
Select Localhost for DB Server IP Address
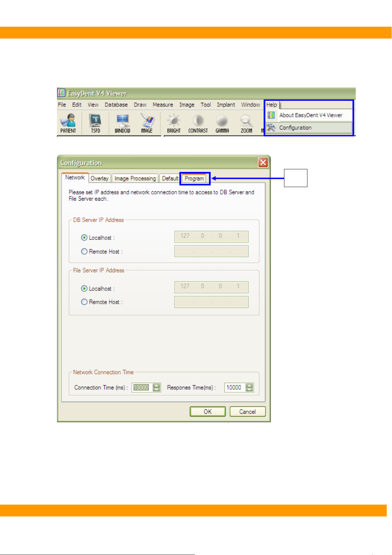[x=84, y=237]
